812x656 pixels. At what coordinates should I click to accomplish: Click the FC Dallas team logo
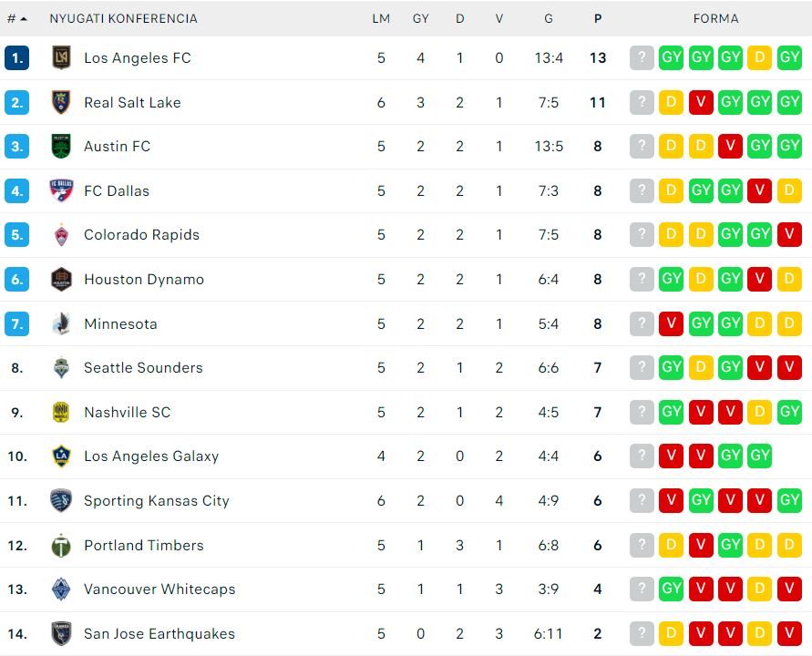click(61, 190)
